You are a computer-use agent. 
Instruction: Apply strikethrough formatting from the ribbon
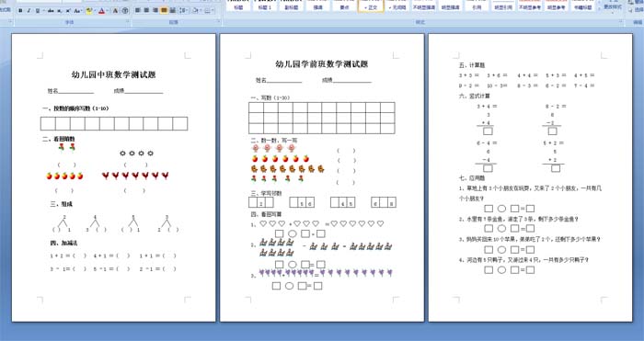(x=51, y=11)
